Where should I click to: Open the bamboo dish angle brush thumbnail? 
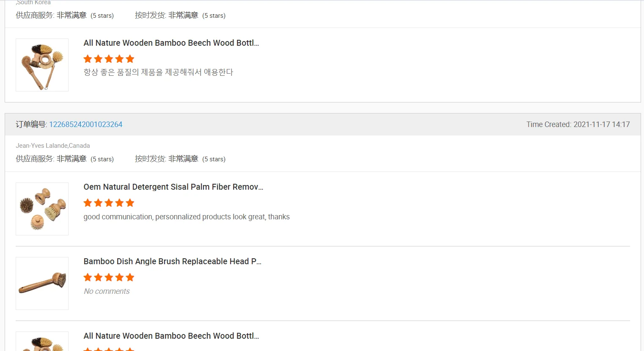coord(42,283)
